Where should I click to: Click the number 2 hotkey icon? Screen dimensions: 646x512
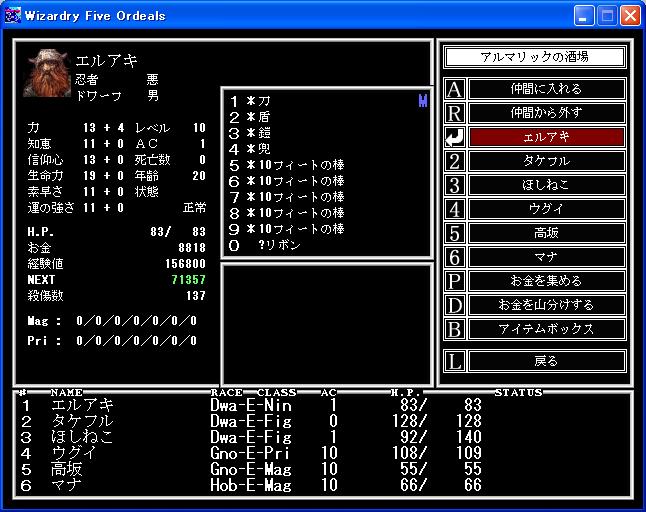(454, 161)
